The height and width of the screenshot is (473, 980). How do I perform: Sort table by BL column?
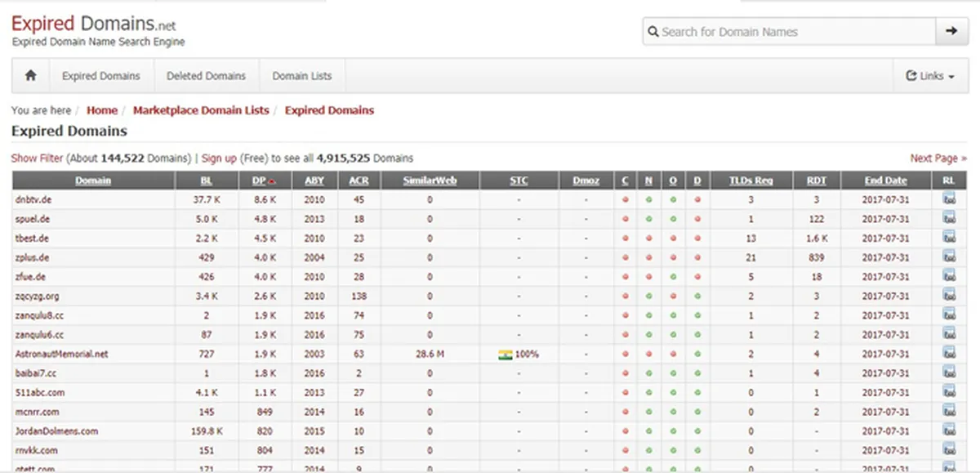pos(207,181)
